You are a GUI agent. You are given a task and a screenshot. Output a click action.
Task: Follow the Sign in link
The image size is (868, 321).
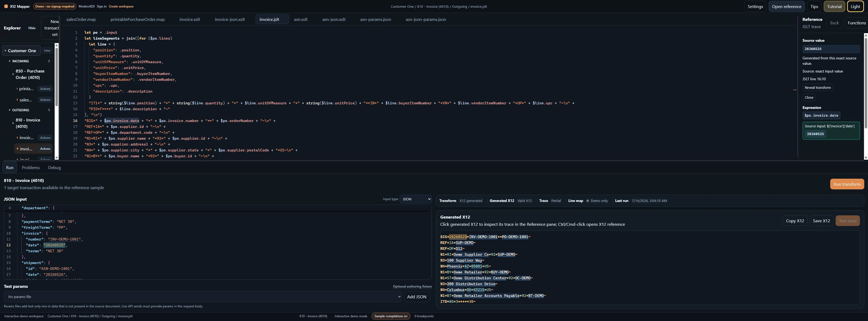point(102,6)
